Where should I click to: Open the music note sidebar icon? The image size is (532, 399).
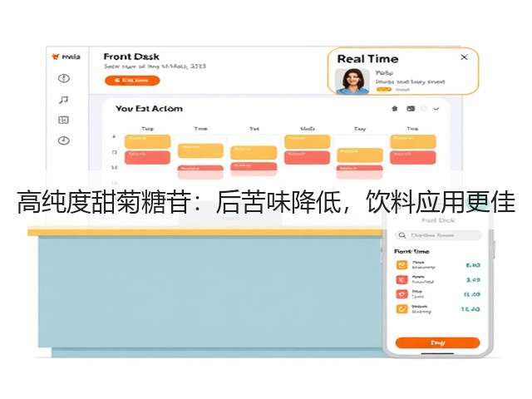[x=63, y=100]
